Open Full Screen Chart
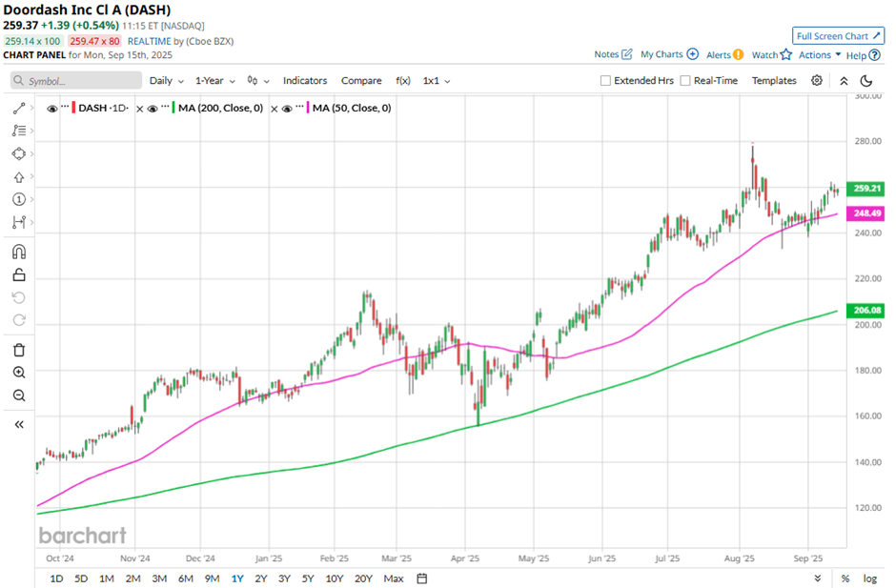896x588 pixels. click(x=838, y=35)
